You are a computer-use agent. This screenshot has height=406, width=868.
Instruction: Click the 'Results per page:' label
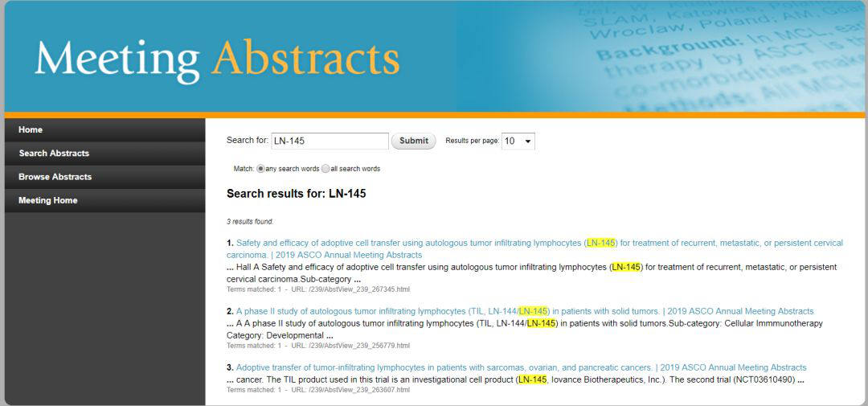pos(473,141)
